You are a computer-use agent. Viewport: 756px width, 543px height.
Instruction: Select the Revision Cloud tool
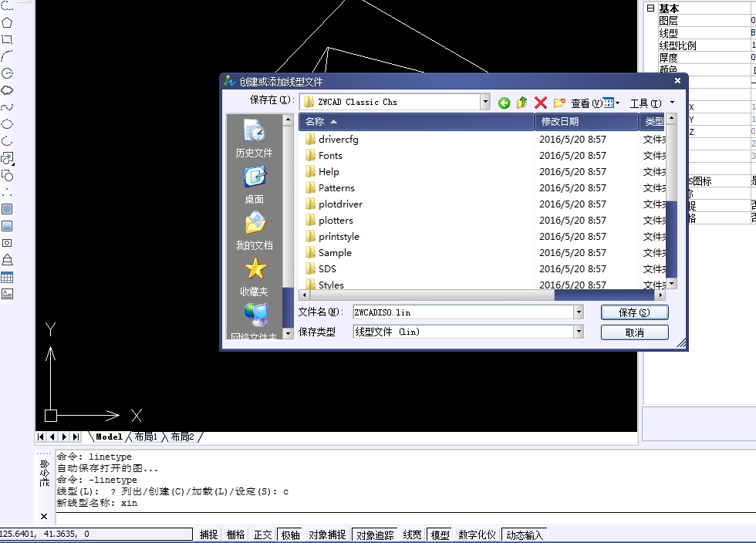coord(7,89)
